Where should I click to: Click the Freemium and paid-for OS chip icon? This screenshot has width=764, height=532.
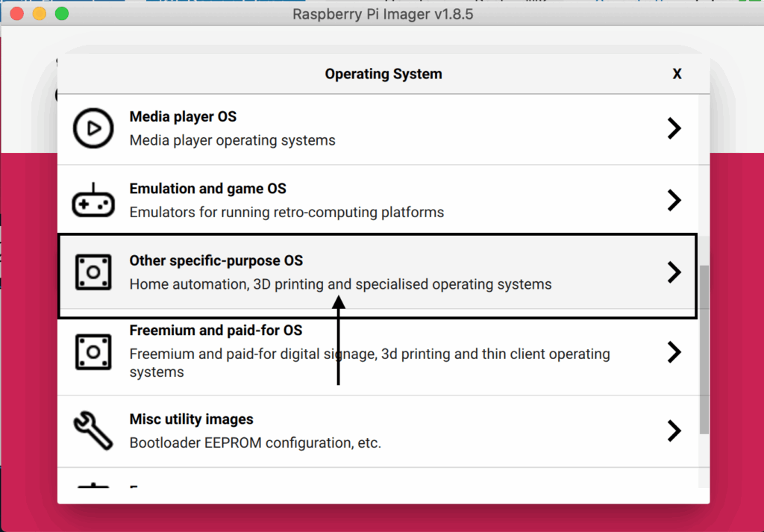pos(93,351)
